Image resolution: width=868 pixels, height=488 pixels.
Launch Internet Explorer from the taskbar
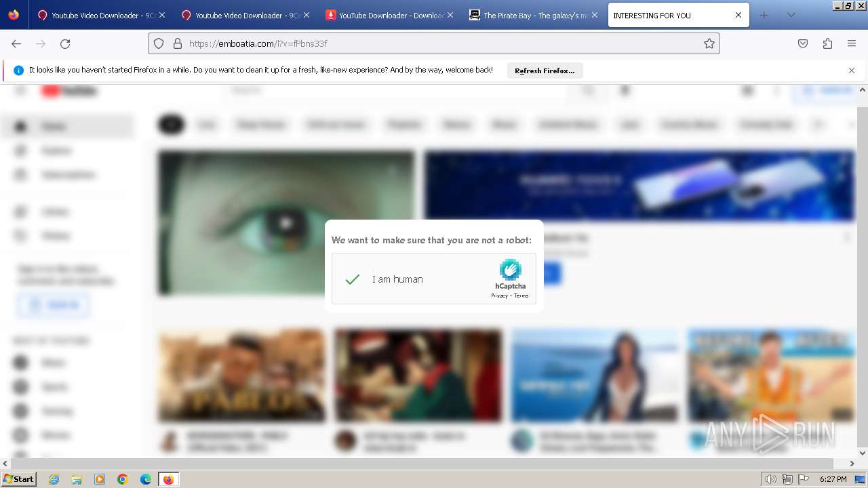[54, 479]
